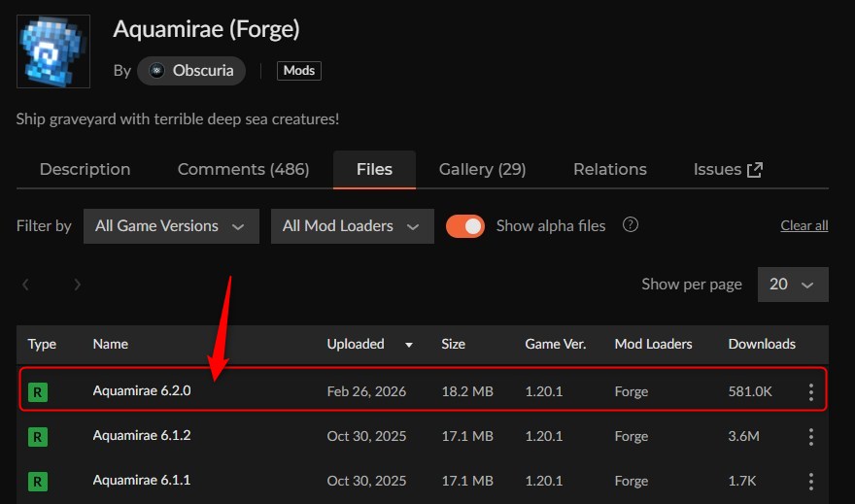Viewport: 855px width, 504px height.
Task: Go to previous page arrow
Action: pyautogui.click(x=26, y=285)
